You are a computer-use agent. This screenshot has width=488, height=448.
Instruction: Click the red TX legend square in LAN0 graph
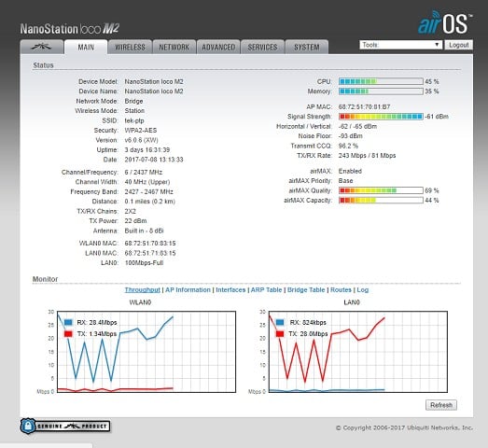[x=280, y=334]
